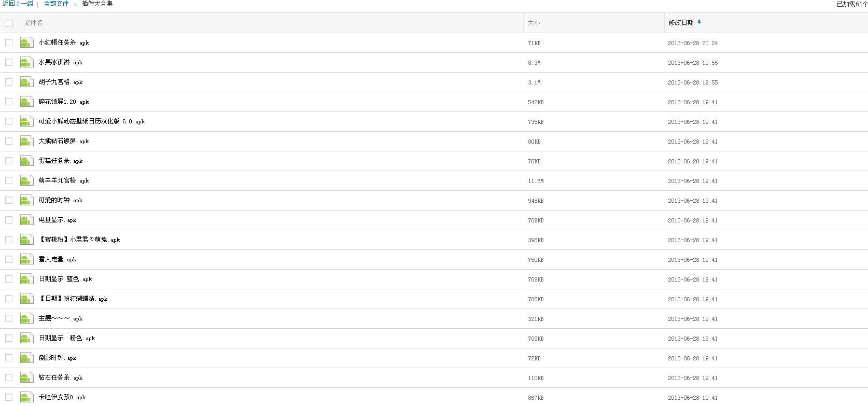This screenshot has height=406, width=868.
Task: Tick the select-all checkbox in the header
Action: tap(9, 23)
